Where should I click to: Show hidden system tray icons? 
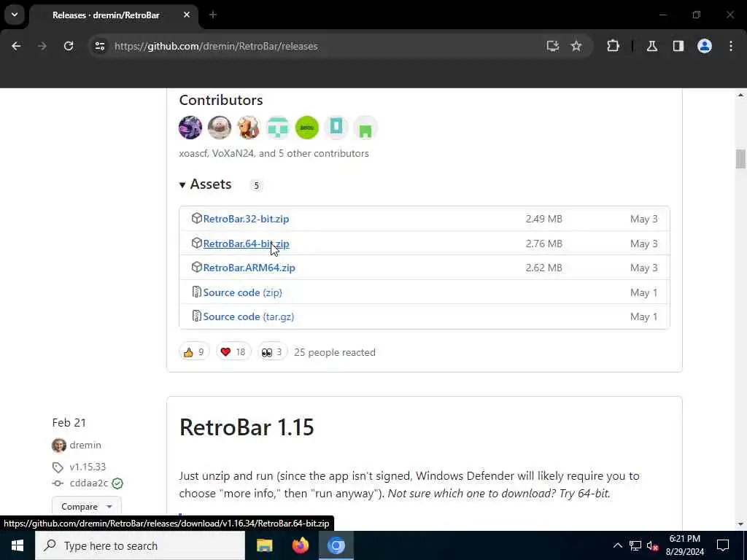click(617, 545)
